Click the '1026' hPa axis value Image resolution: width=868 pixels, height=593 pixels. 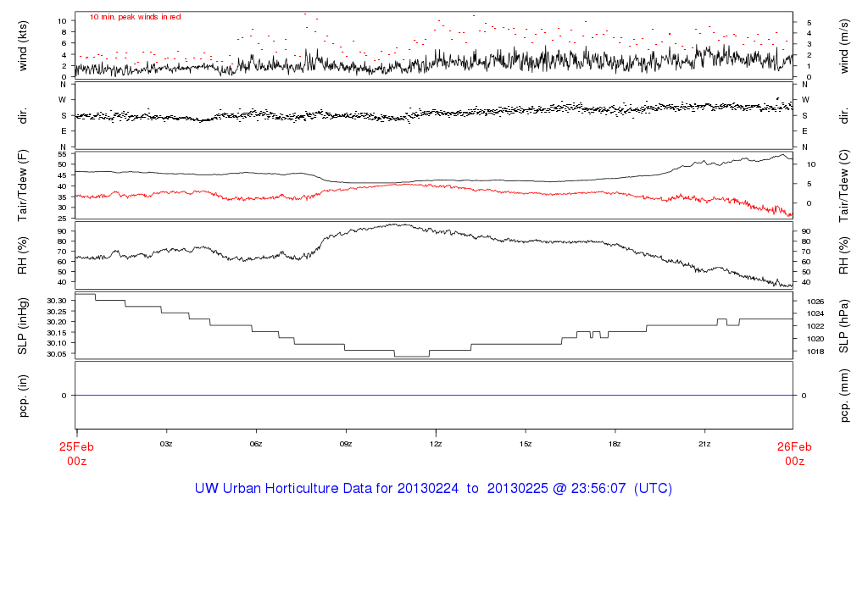coord(815,302)
